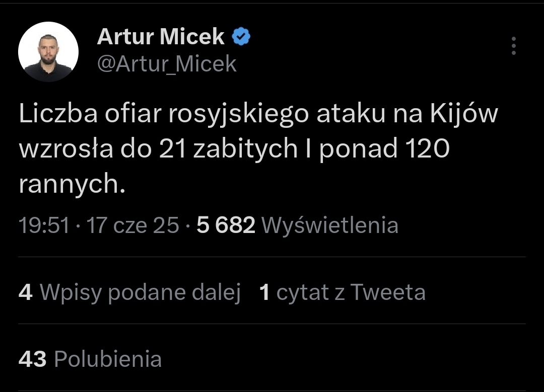Click the Artur Micek display name
This screenshot has height=392, width=544.
pyautogui.click(x=161, y=36)
